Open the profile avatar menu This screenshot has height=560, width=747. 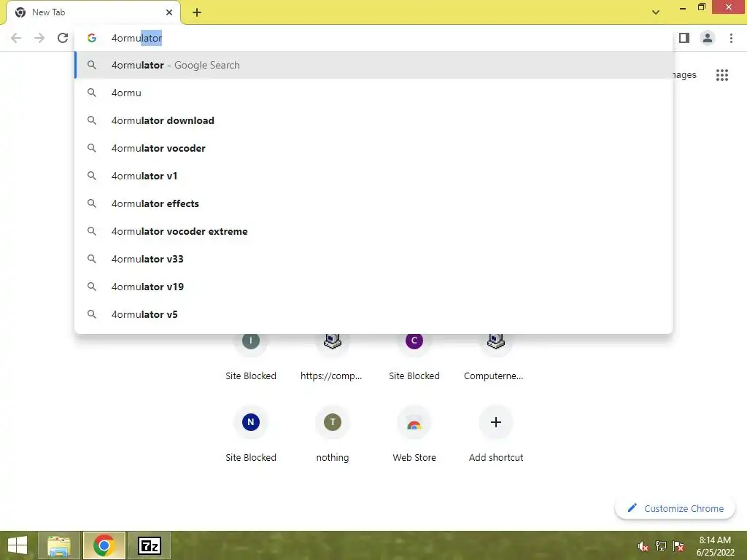708,38
